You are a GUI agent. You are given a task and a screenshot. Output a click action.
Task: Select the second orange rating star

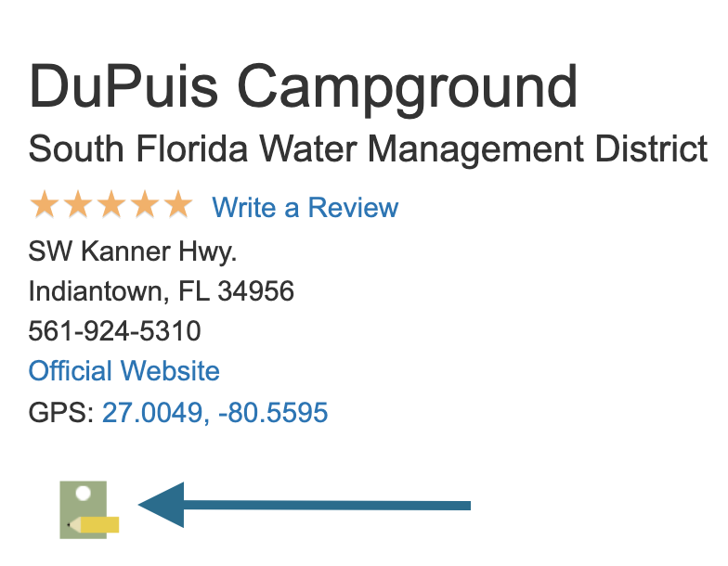pyautogui.click(x=78, y=204)
